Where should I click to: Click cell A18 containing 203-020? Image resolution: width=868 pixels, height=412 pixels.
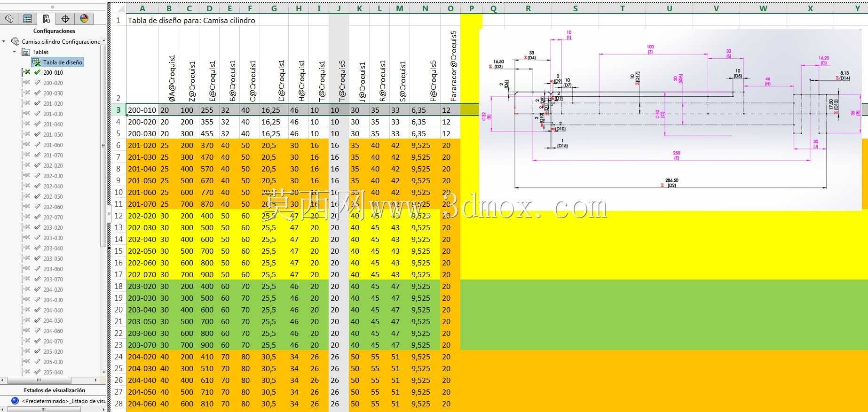142,286
